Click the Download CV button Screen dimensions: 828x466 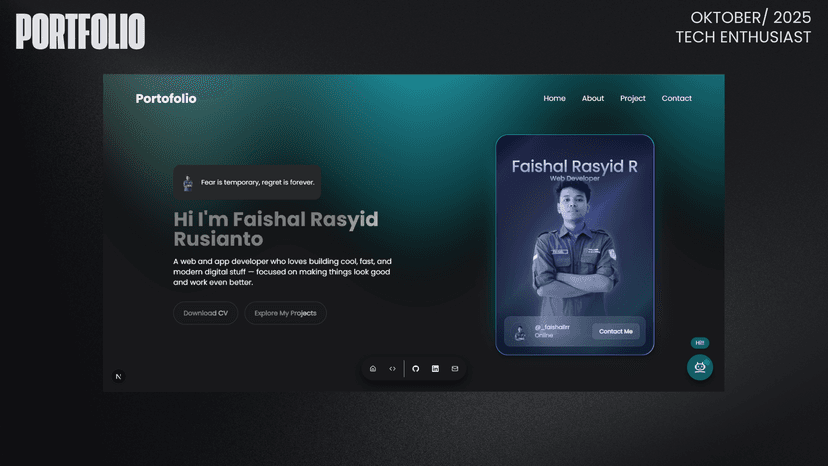(205, 313)
